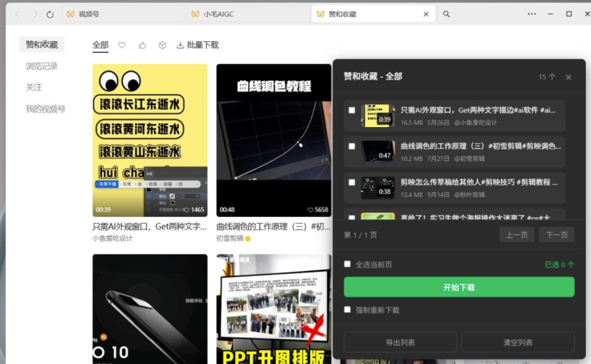The width and height of the screenshot is (591, 364).
Task: Open 赞和收藏 in the sidebar
Action: coord(42,44)
